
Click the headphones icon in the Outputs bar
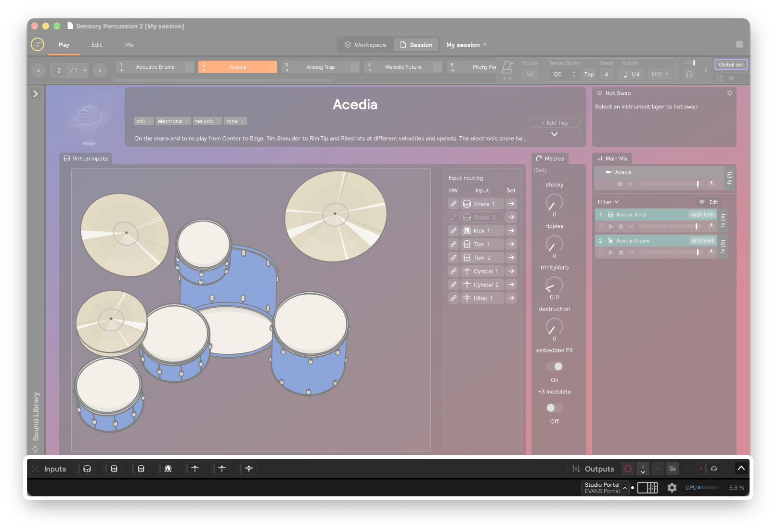[714, 469]
